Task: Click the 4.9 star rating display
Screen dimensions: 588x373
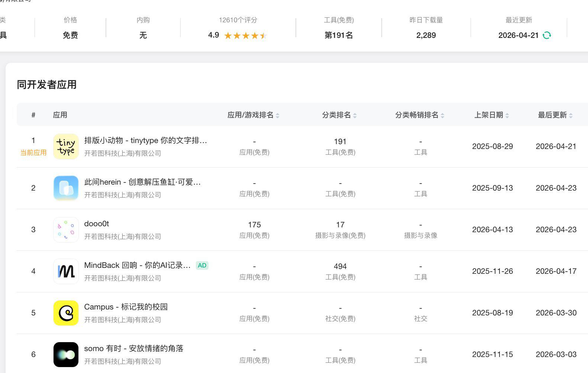Action: 238,35
